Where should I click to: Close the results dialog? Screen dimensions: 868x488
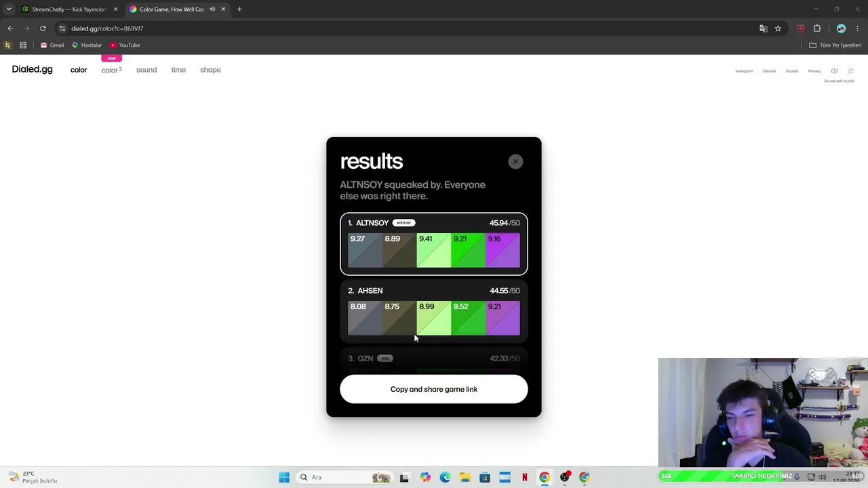[515, 161]
